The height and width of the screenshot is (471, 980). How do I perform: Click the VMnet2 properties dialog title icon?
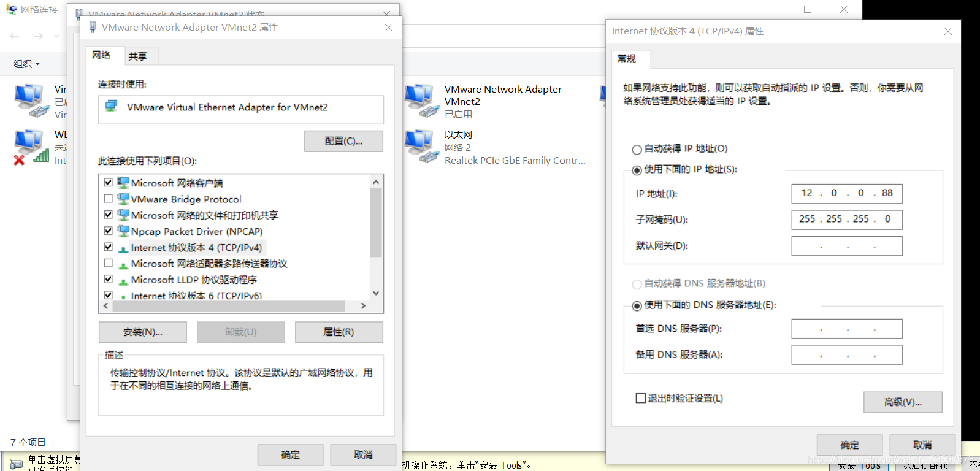tap(93, 27)
